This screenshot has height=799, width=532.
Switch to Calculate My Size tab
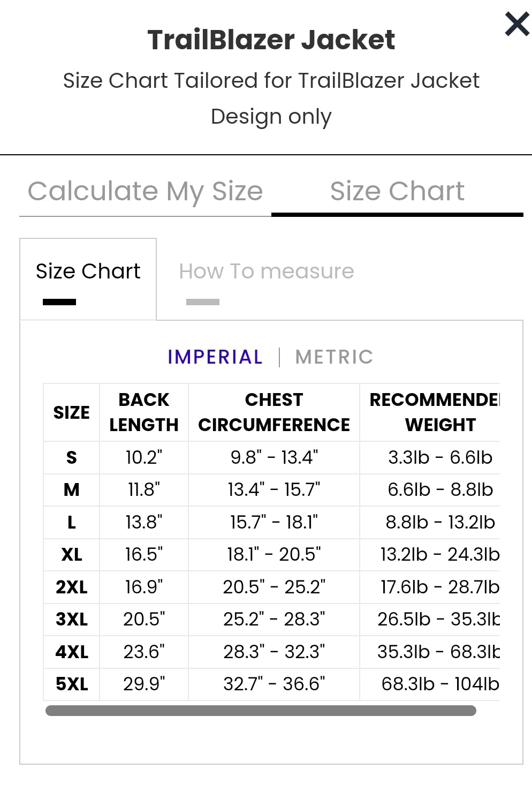click(145, 191)
